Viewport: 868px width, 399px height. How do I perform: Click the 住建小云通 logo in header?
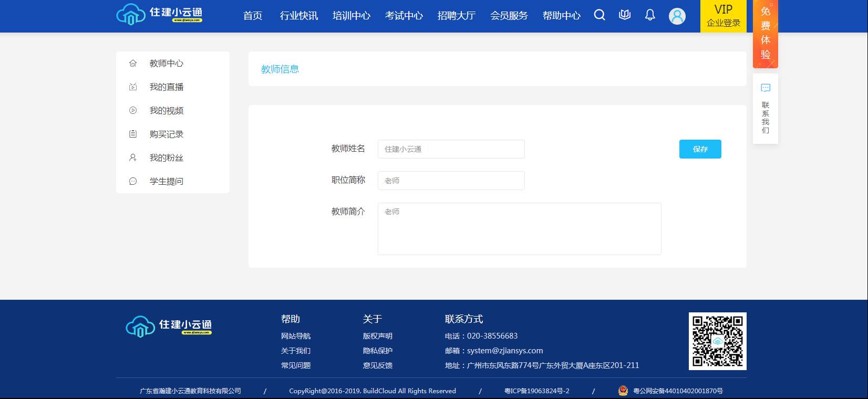159,15
